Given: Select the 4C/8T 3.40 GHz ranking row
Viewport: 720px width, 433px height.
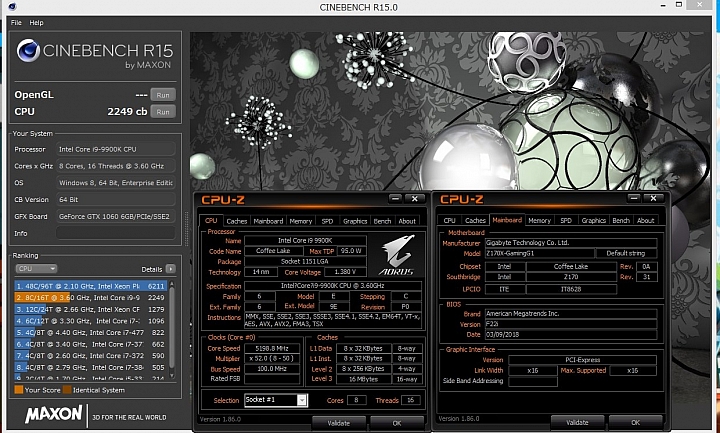Looking at the screenshot, I should pos(90,344).
